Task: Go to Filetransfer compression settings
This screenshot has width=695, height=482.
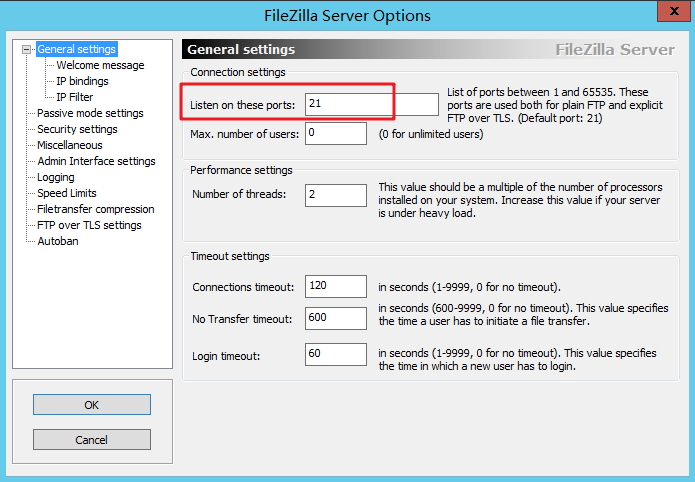Action: coord(95,209)
